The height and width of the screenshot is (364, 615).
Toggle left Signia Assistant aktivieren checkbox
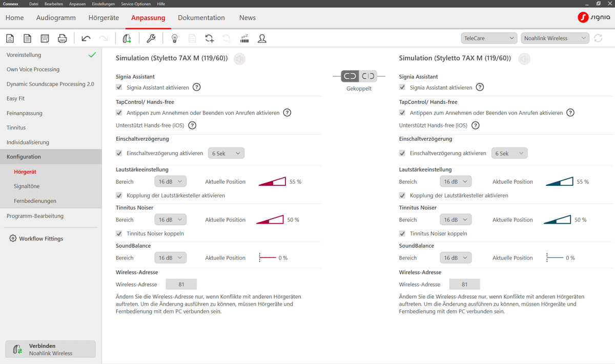(x=119, y=88)
